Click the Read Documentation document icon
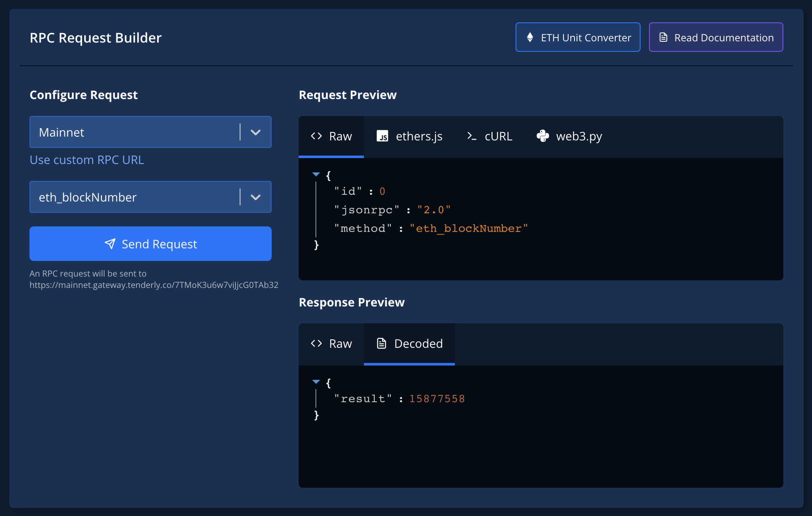812x516 pixels. (663, 37)
